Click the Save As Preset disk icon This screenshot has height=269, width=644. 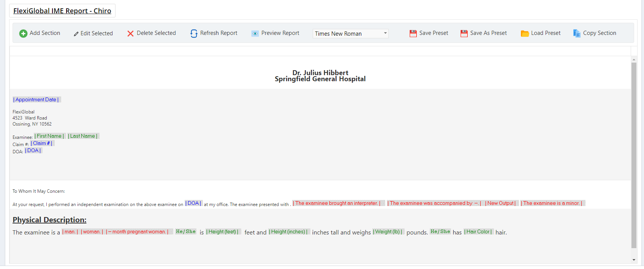464,34
